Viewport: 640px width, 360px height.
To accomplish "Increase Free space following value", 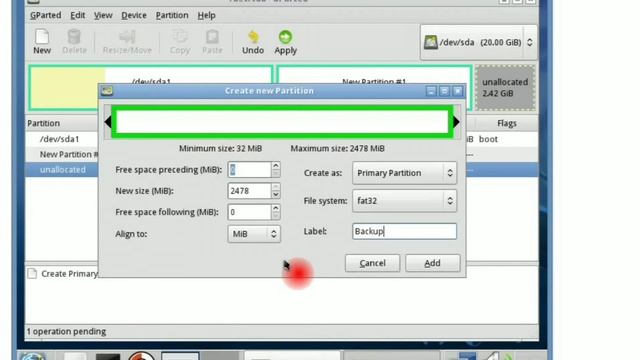I will [276, 208].
